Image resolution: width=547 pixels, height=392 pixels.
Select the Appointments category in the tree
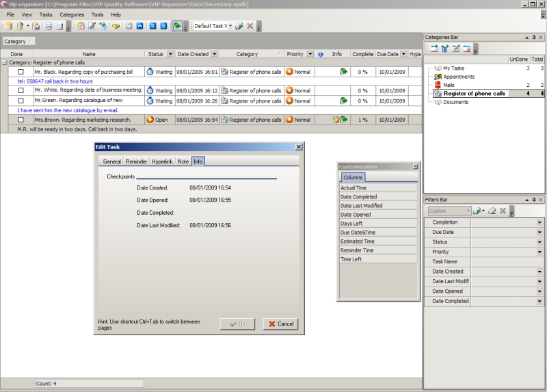459,77
